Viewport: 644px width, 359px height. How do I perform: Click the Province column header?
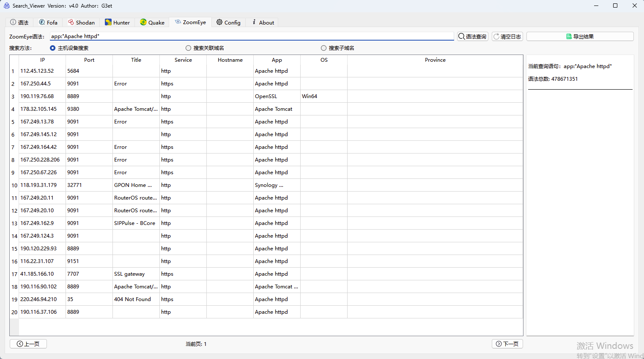coord(435,60)
